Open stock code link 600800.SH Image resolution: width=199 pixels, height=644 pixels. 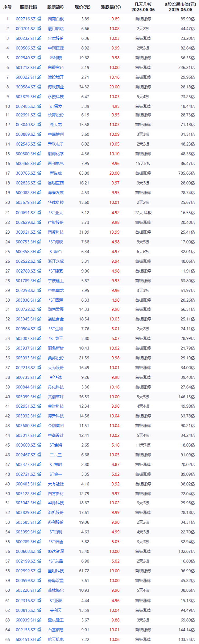(x=26, y=154)
